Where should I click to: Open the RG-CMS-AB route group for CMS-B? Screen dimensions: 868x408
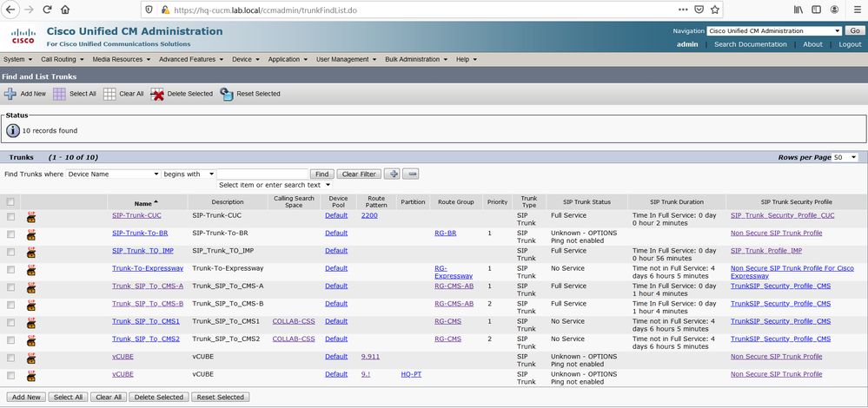pyautogui.click(x=454, y=304)
